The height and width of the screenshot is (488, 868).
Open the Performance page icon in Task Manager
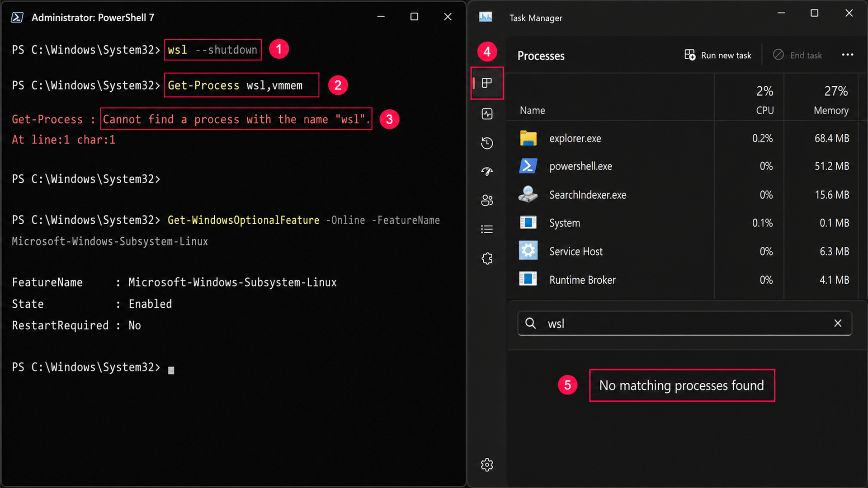pyautogui.click(x=487, y=114)
